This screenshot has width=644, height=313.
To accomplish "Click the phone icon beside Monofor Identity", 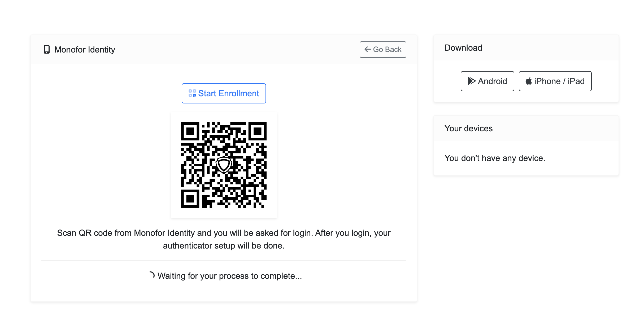I will [46, 49].
